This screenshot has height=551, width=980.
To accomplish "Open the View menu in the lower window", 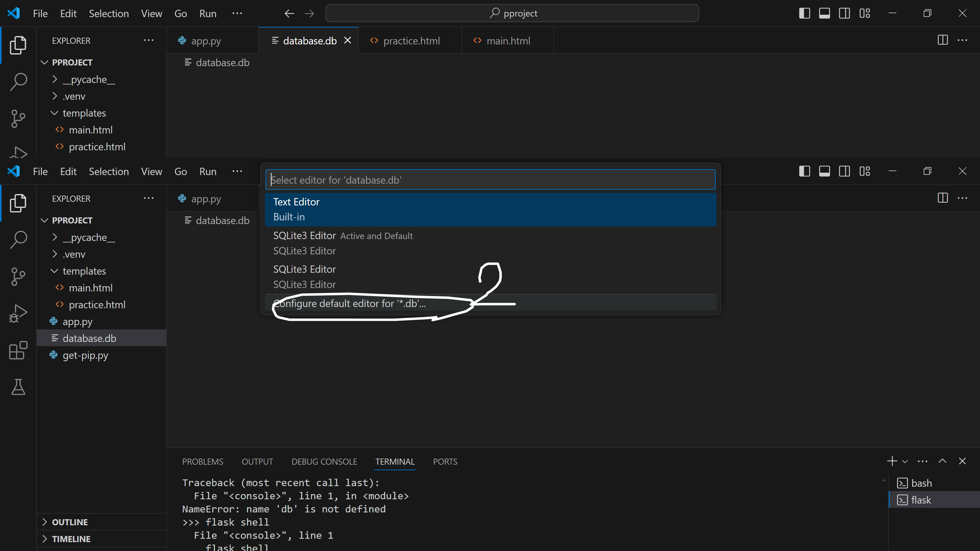I will click(152, 171).
